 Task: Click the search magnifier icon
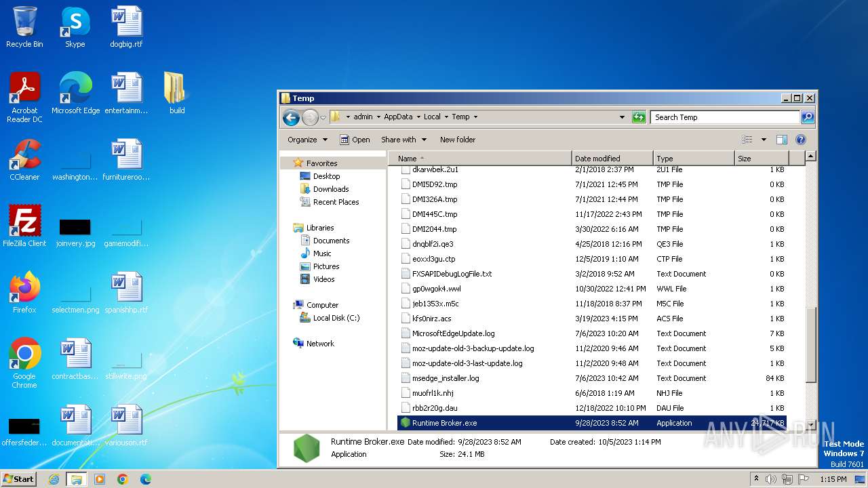click(807, 117)
